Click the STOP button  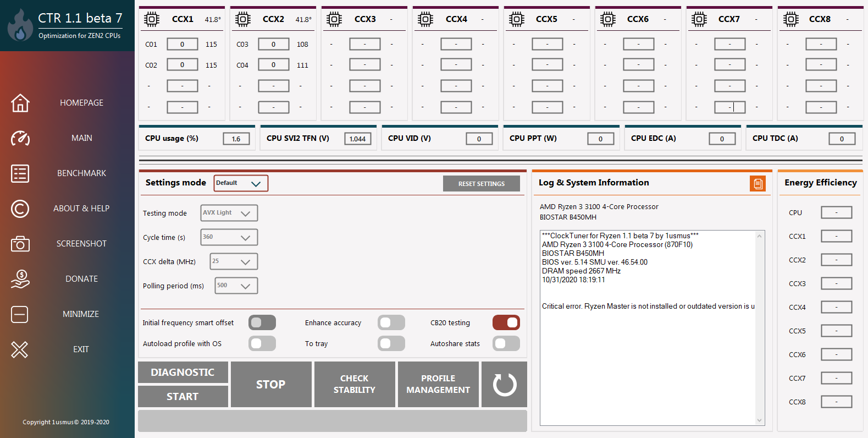271,385
